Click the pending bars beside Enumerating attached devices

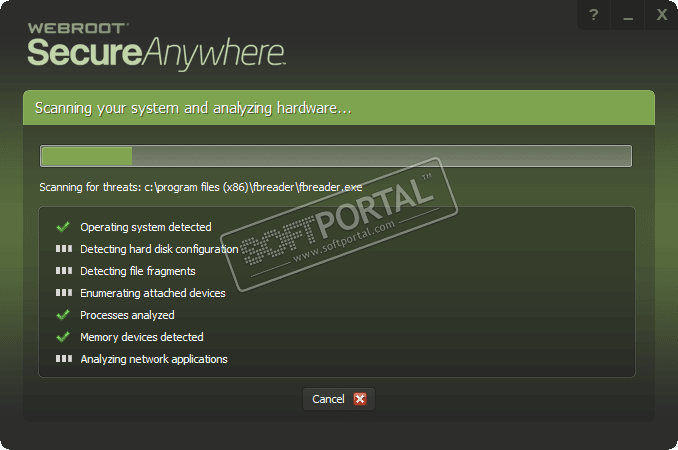click(64, 293)
